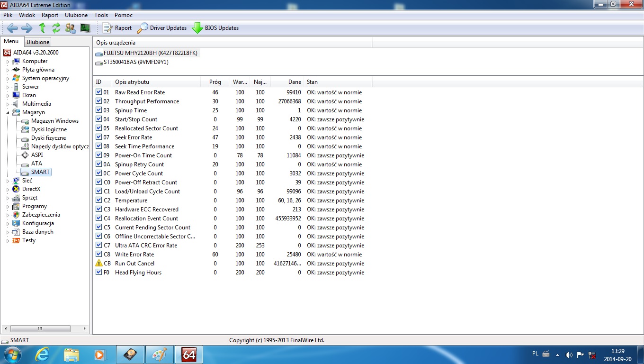
Task: Click the Driver Updates button
Action: 162,28
